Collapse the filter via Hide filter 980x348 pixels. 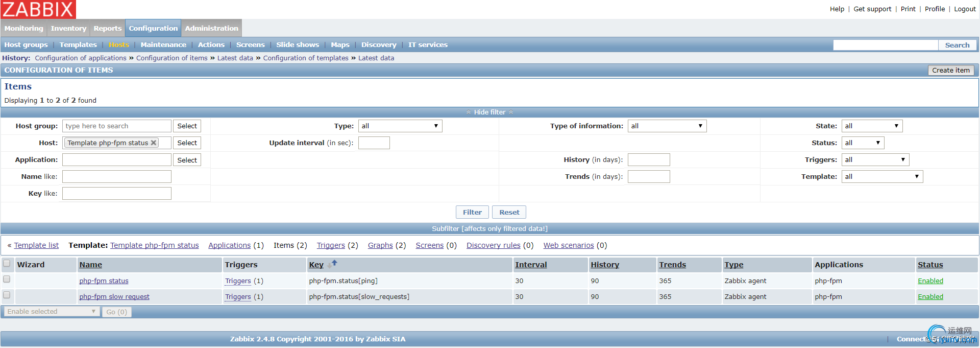pos(489,112)
